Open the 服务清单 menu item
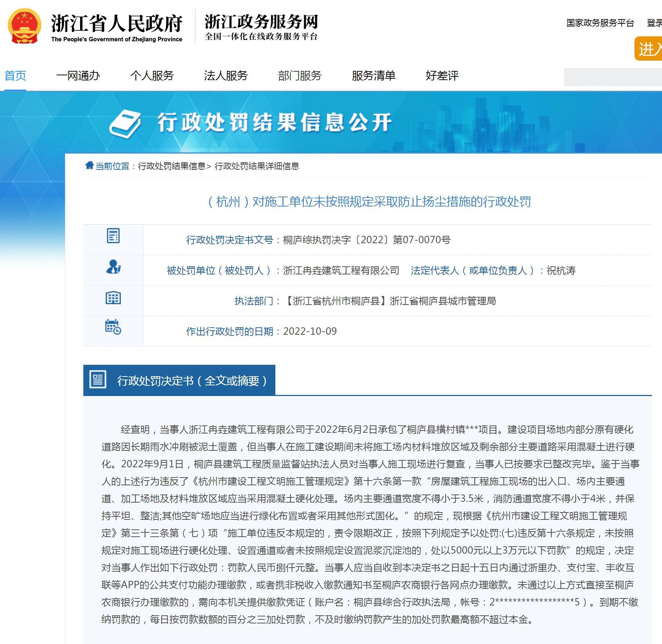Image resolution: width=662 pixels, height=644 pixels. (x=373, y=76)
